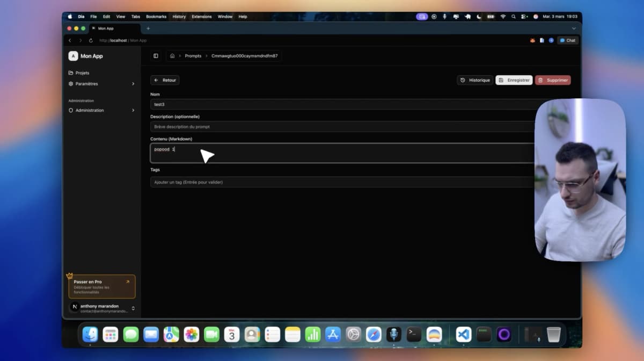This screenshot has width=644, height=361.
Task: Open the anthony marandon account switcher
Action: (133, 308)
